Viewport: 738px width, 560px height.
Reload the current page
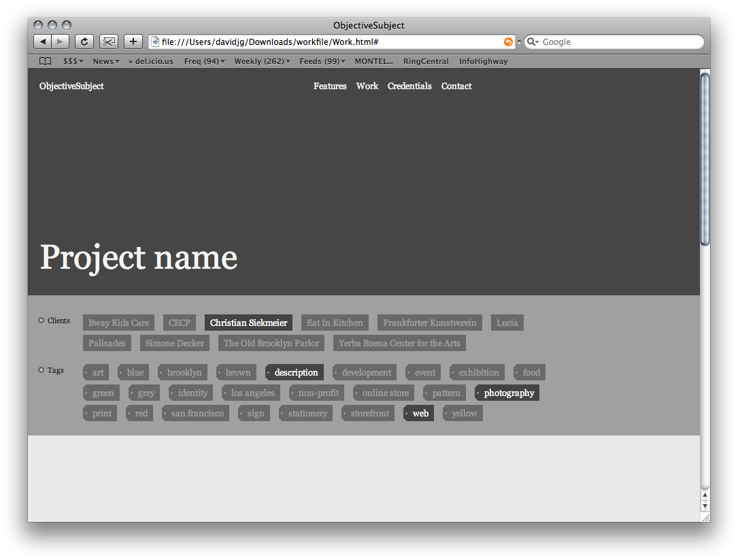pos(84,42)
